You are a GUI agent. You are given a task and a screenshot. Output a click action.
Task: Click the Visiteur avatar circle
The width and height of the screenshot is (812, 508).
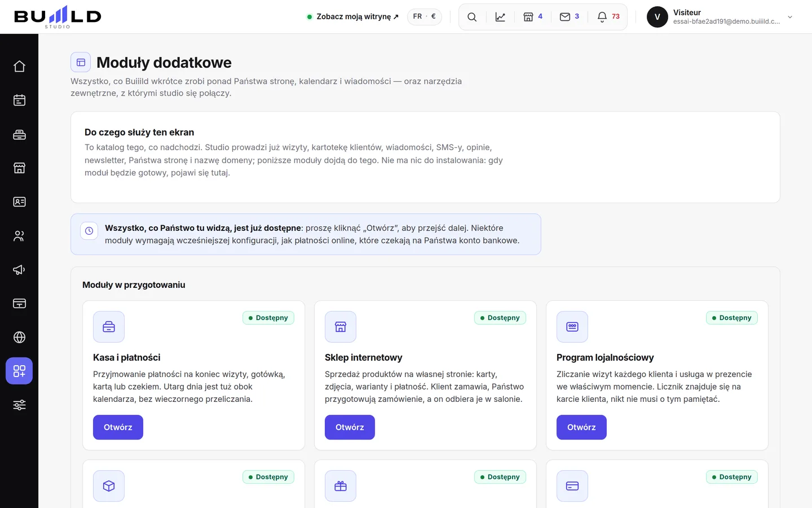(657, 17)
